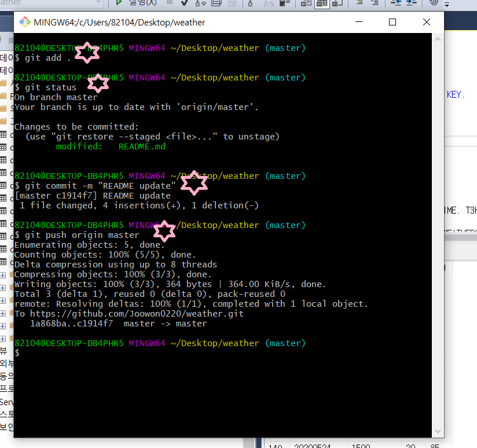Click the 'git add .' command line

tap(43, 58)
